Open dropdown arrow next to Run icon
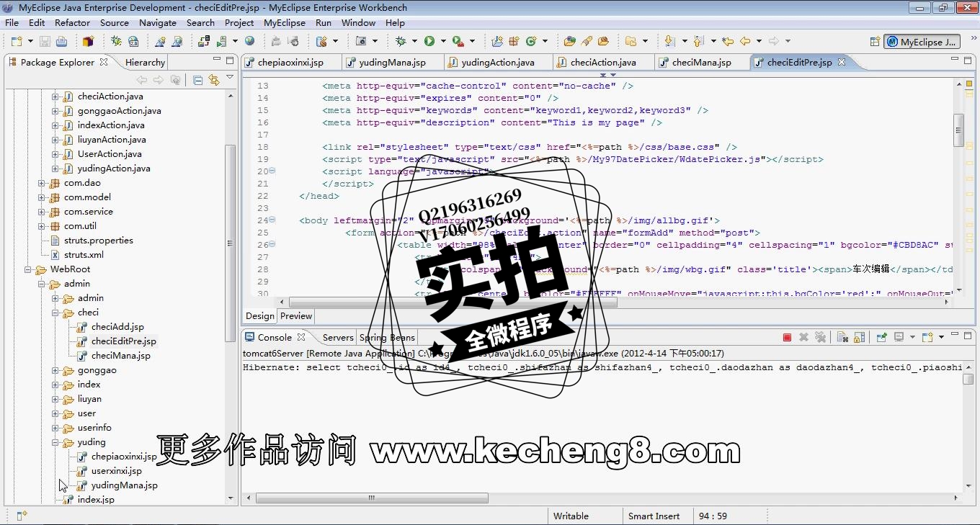The width and height of the screenshot is (980, 525). tap(442, 42)
